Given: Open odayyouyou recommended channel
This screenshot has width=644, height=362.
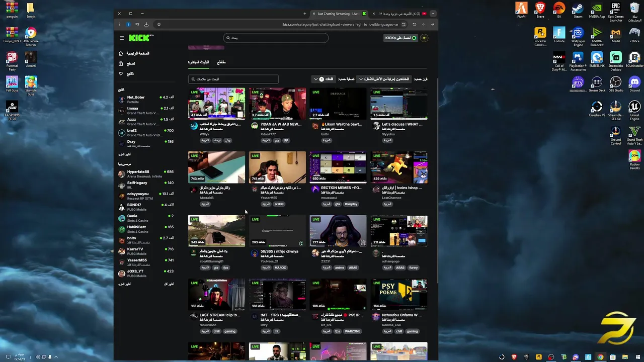Looking at the screenshot, I should coord(146,196).
